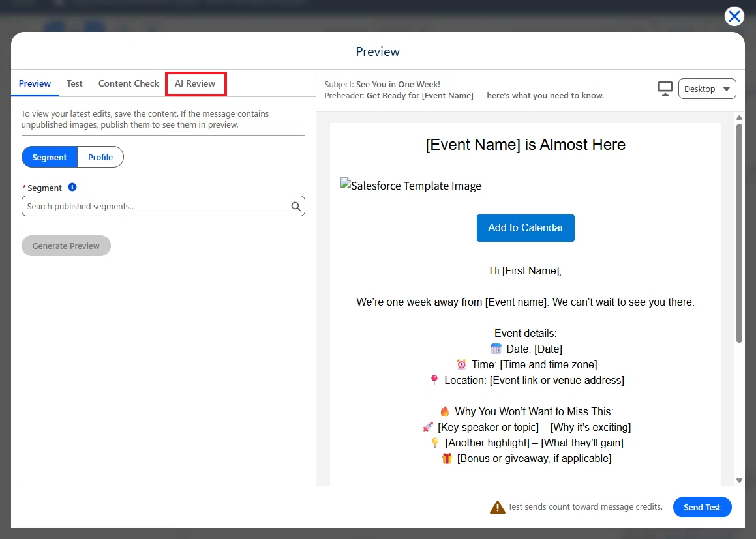Click the scrollbar up arrow
This screenshot has height=539, width=756.
pyautogui.click(x=739, y=117)
